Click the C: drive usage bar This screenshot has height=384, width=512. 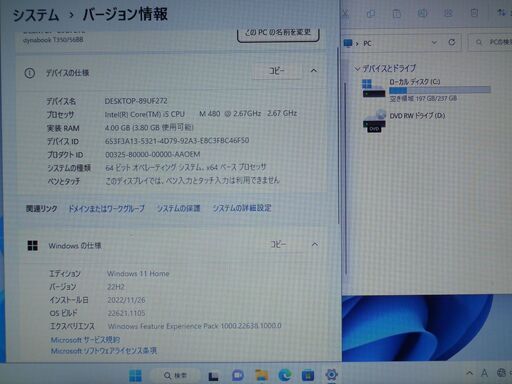tap(440, 90)
